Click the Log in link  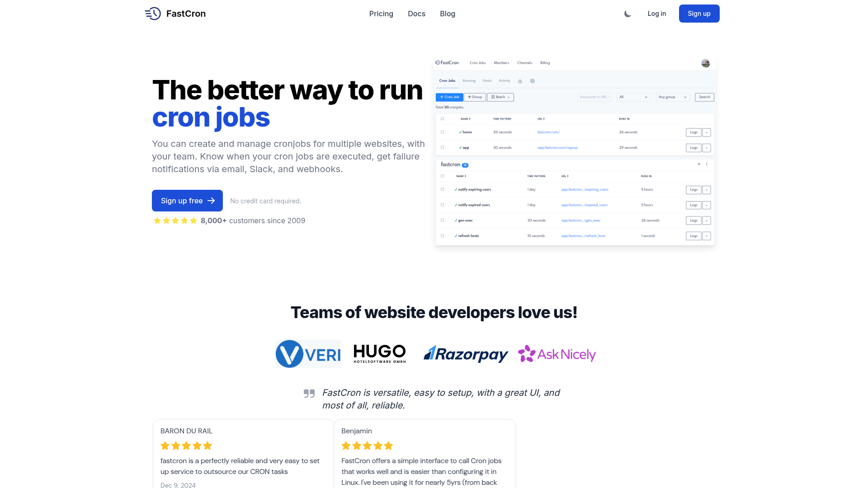(656, 14)
